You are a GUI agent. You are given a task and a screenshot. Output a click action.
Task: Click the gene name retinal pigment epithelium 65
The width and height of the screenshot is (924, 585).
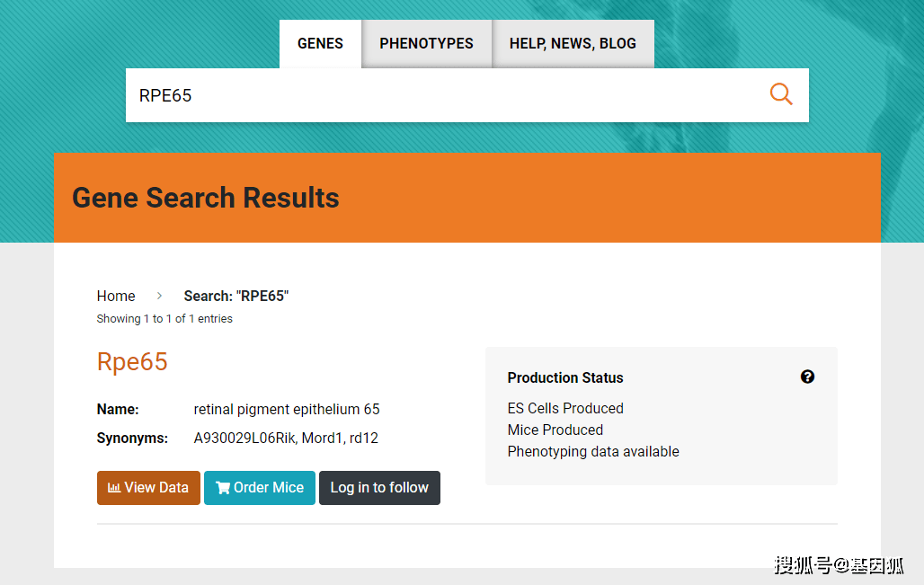coord(287,410)
